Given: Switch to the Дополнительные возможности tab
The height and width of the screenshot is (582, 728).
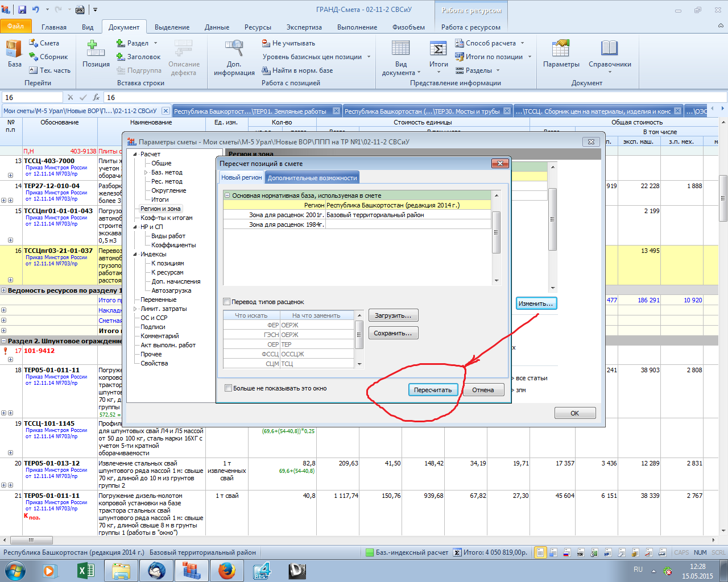Looking at the screenshot, I should tap(312, 178).
